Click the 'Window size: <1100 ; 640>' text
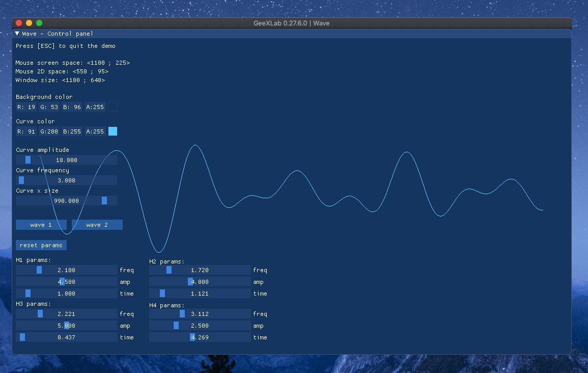588x373 pixels. pyautogui.click(x=61, y=80)
